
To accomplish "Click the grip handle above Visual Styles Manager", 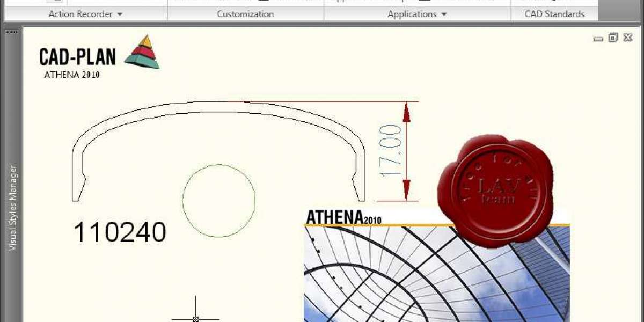I will tap(13, 32).
